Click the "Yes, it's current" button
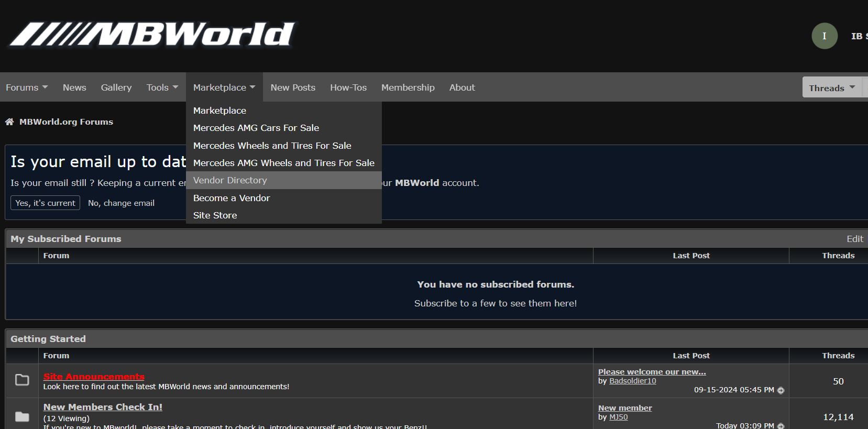Viewport: 868px width, 429px height. point(46,203)
